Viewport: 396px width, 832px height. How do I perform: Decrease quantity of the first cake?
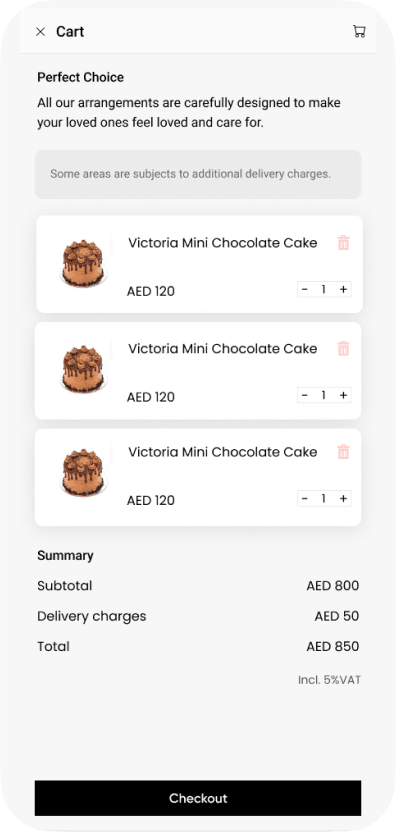point(305,290)
